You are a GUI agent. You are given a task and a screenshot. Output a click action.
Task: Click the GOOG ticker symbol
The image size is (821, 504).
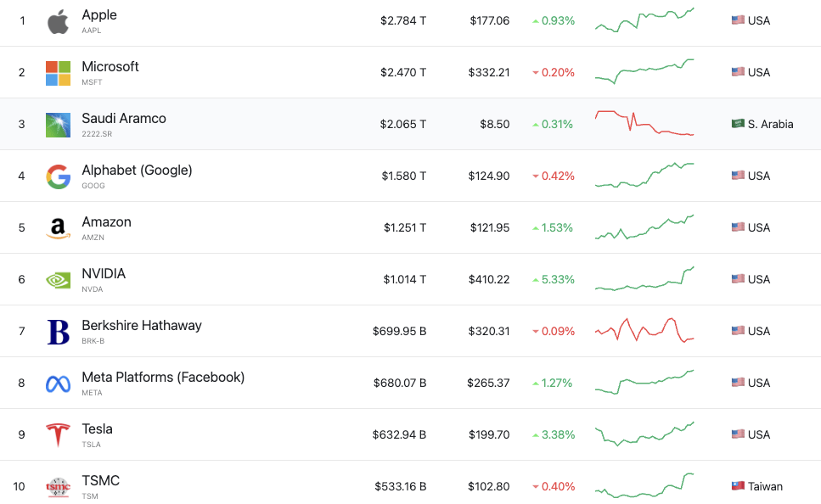coord(93,186)
